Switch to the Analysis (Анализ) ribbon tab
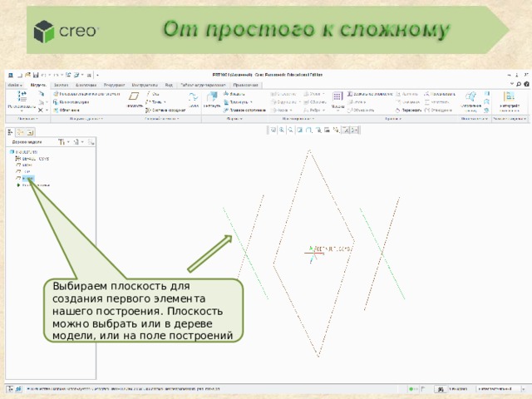The width and height of the screenshot is (532, 399). 61,85
